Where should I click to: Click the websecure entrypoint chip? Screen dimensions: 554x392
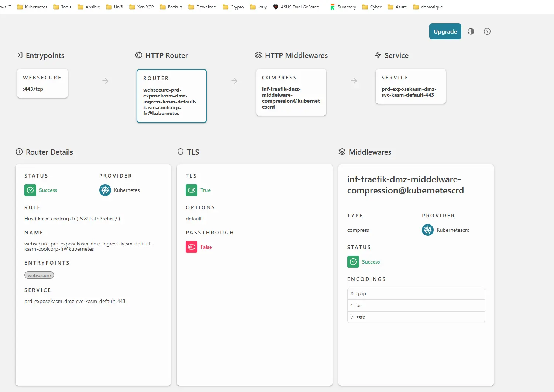tap(39, 275)
